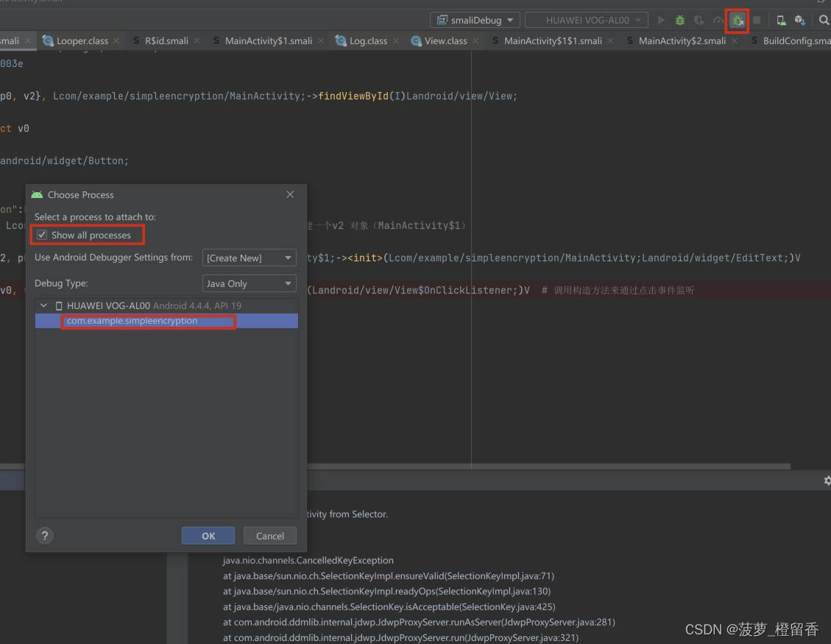Open the SDK Manager icon
This screenshot has width=831, height=644.
pyautogui.click(x=800, y=20)
